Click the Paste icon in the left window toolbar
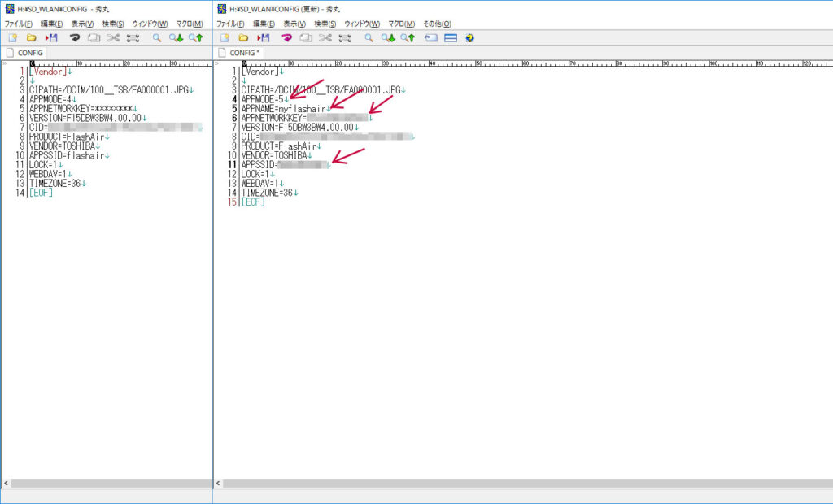 [133, 37]
